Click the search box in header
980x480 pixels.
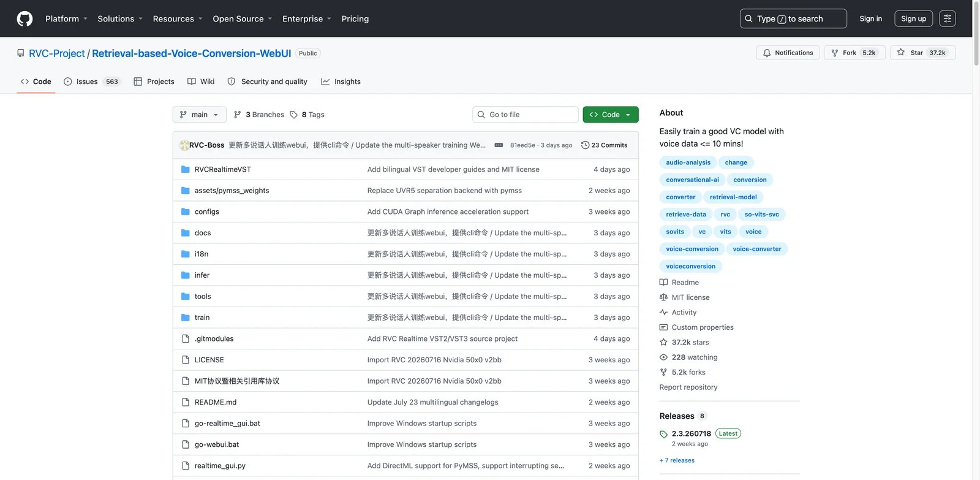coord(793,18)
